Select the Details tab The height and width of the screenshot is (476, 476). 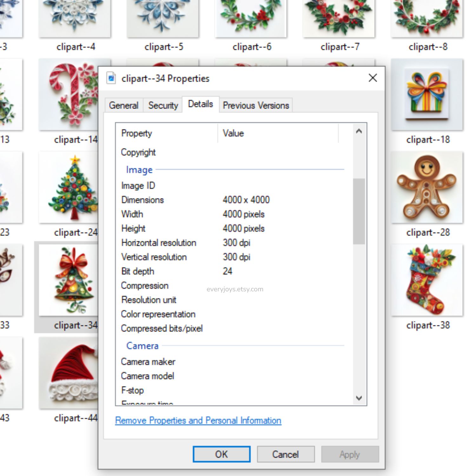tap(201, 104)
